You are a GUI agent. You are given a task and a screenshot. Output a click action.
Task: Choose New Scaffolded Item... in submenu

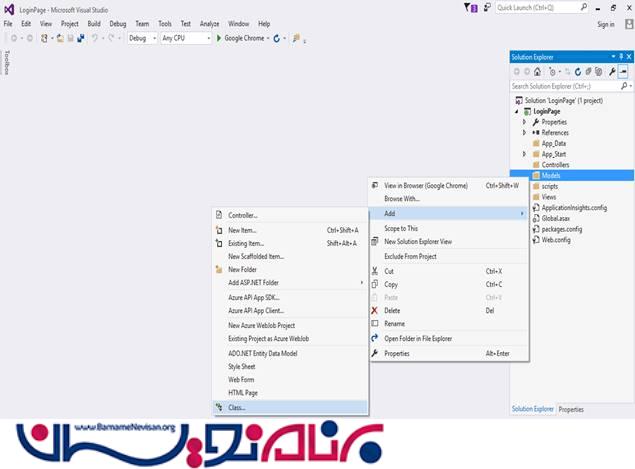(290, 256)
